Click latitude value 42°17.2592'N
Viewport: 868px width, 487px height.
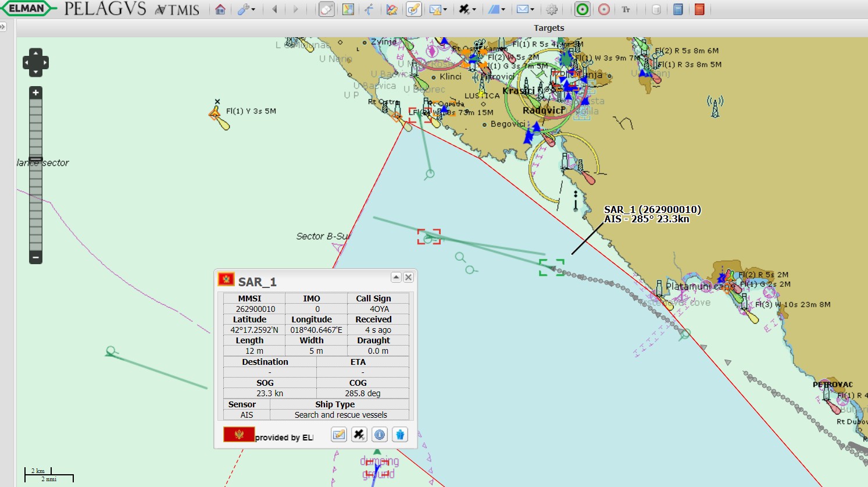pos(254,330)
